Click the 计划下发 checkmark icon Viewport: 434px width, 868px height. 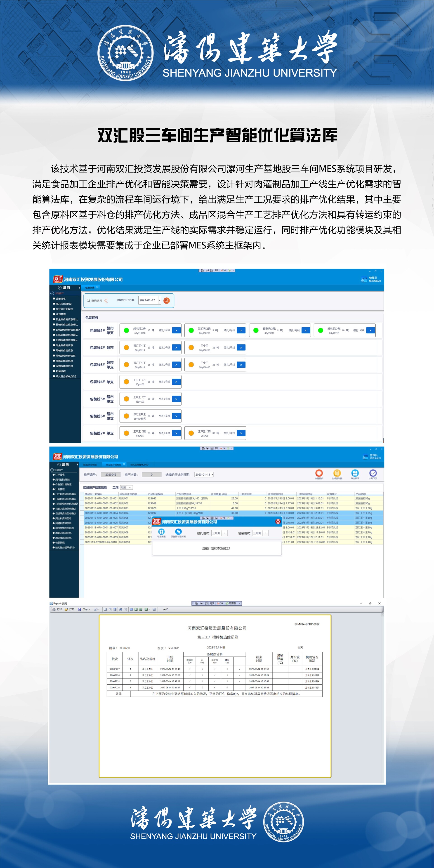tap(373, 473)
